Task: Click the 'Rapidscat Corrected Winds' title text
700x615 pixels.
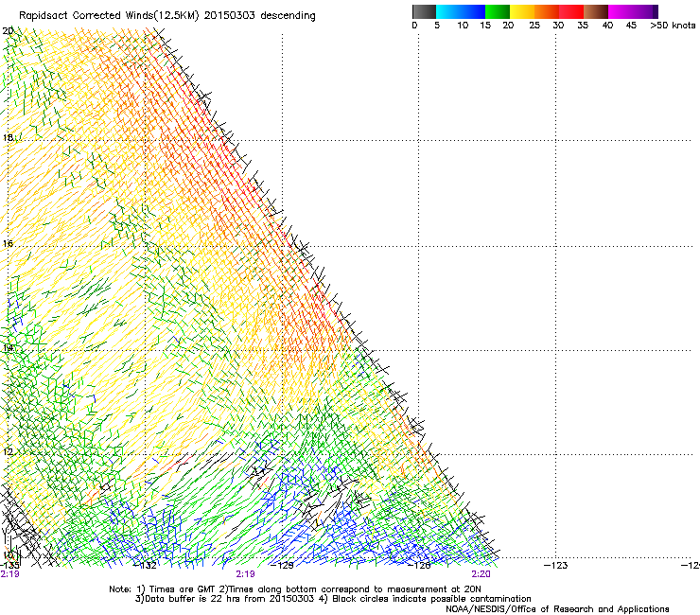Action: 88,16
